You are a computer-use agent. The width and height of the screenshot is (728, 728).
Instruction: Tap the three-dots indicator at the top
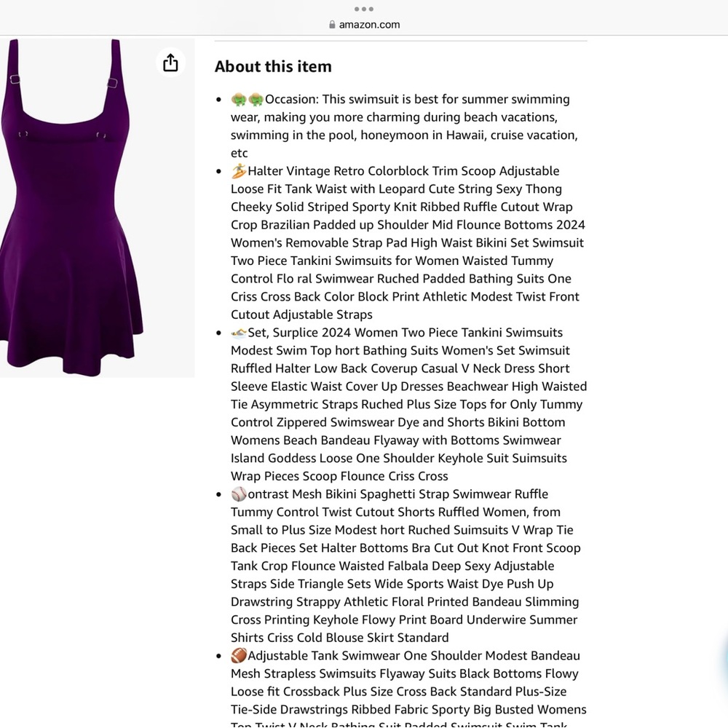pyautogui.click(x=363, y=9)
